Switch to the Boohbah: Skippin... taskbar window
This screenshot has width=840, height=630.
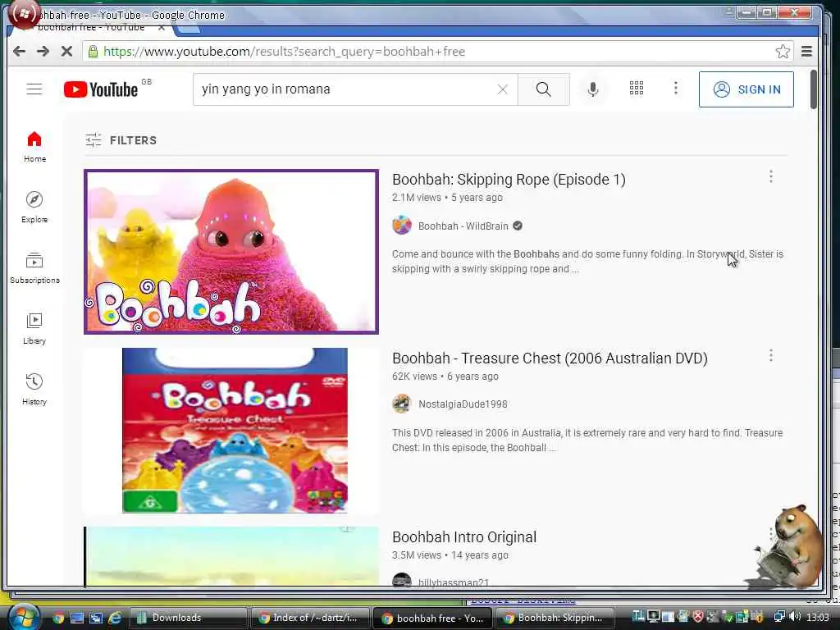point(555,618)
